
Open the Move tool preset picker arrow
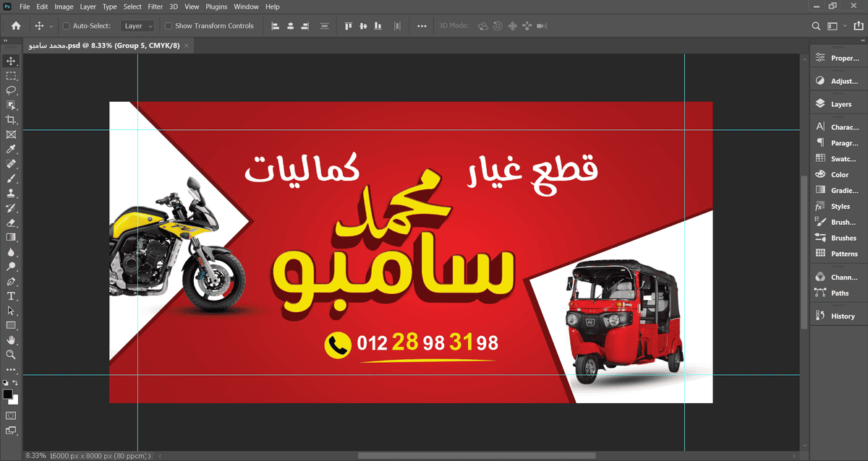click(x=51, y=26)
